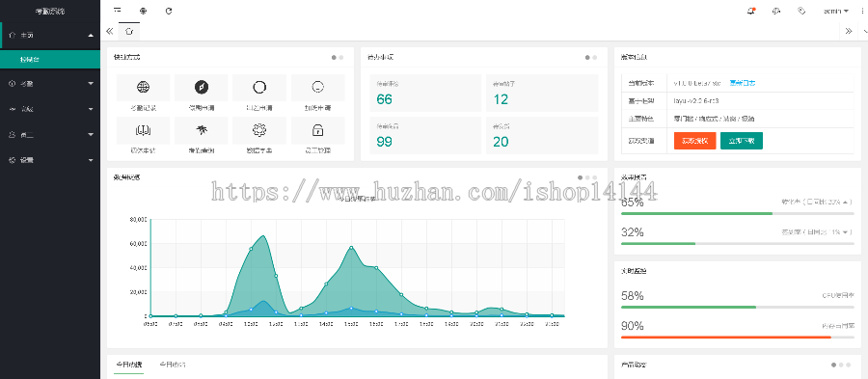
Task: Select third carousel dot in chart card
Action: tap(594, 177)
